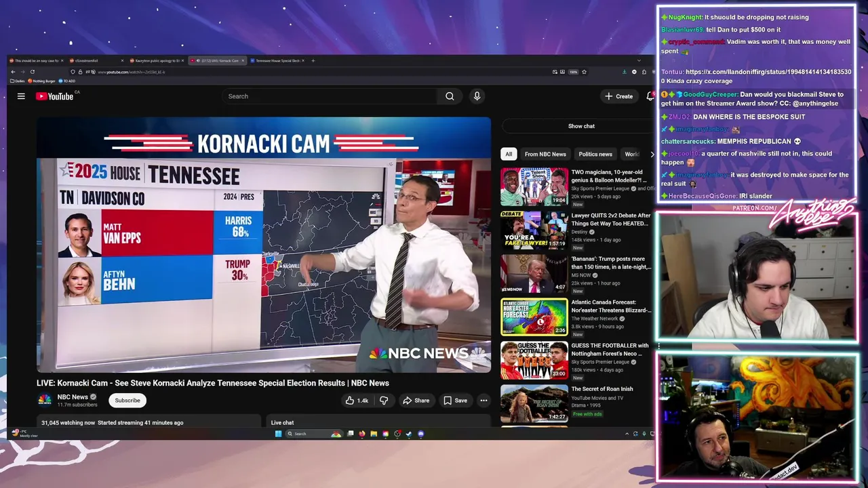This screenshot has width=868, height=488.
Task: Open the x.com link in stream chat
Action: tap(756, 76)
